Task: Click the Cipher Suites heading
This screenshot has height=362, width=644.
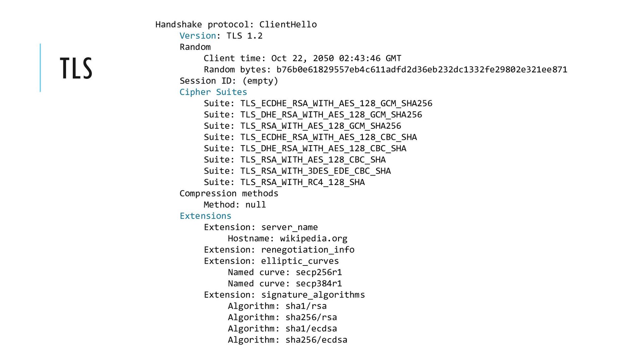Action: (213, 92)
